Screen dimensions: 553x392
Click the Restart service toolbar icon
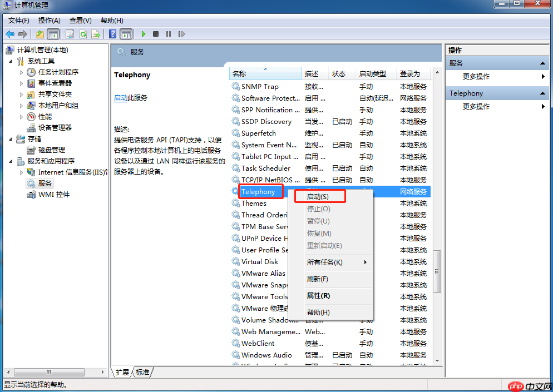point(181,34)
